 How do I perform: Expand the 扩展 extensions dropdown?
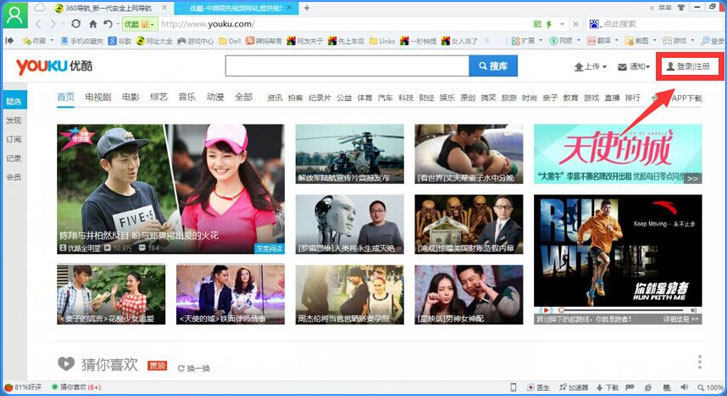coord(527,41)
